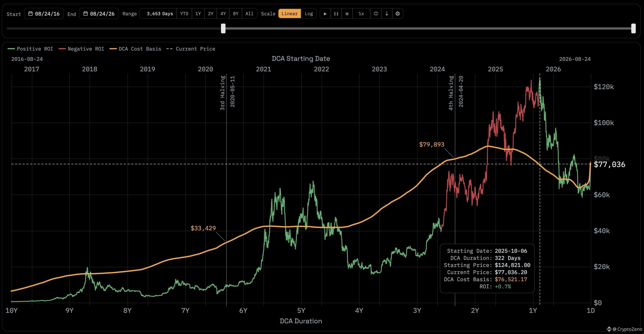Toggle the DCA Cost Basis legend series
Viewport: 644px width, 334px height.
(135, 49)
